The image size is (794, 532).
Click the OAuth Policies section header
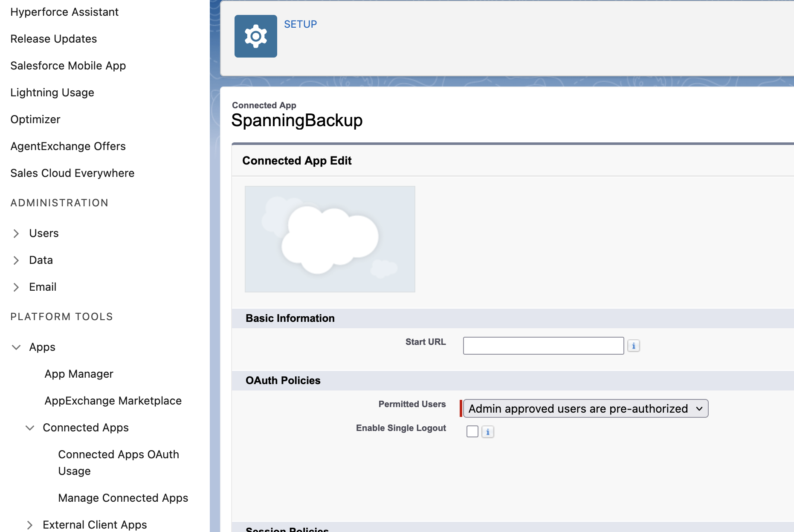(x=283, y=381)
